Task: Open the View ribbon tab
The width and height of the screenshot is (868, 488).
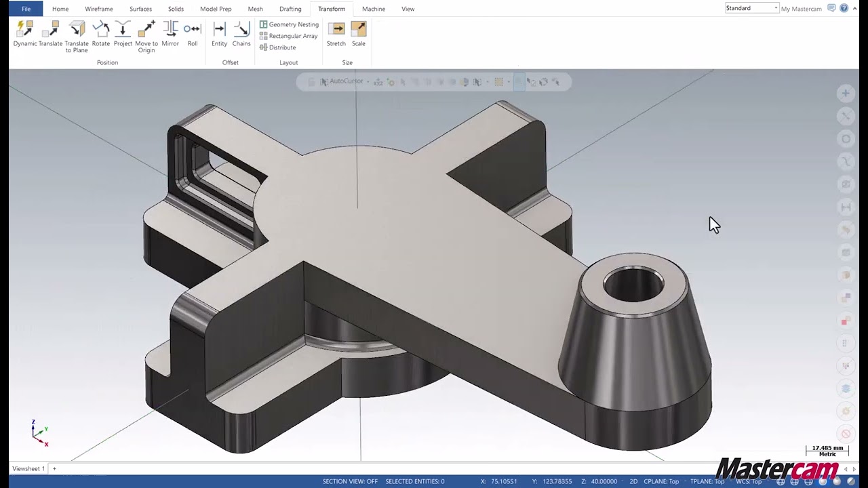Action: click(408, 9)
